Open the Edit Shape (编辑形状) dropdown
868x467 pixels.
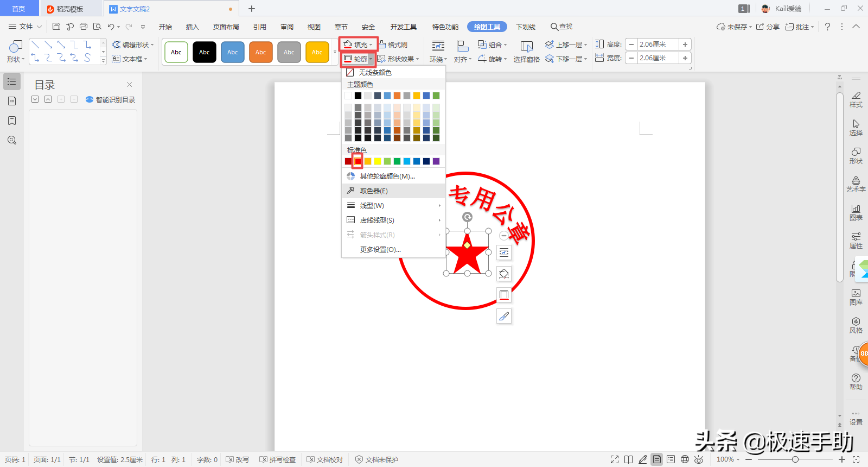(x=133, y=45)
